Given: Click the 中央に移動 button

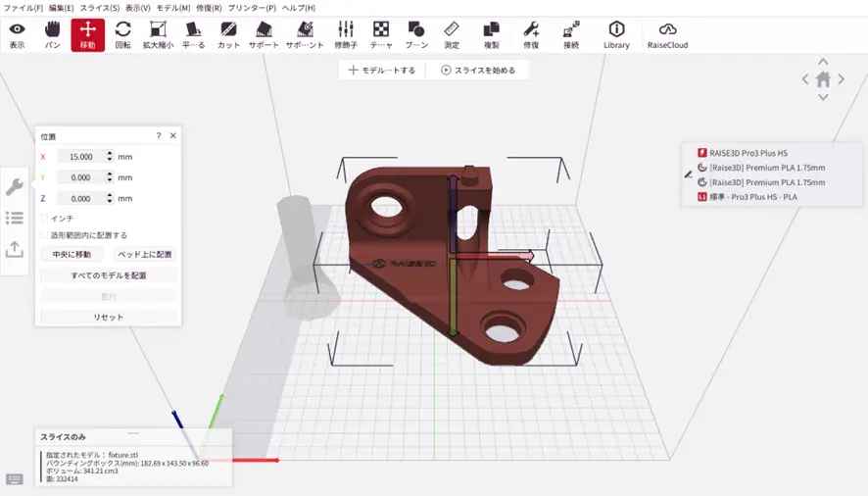Looking at the screenshot, I should [72, 254].
